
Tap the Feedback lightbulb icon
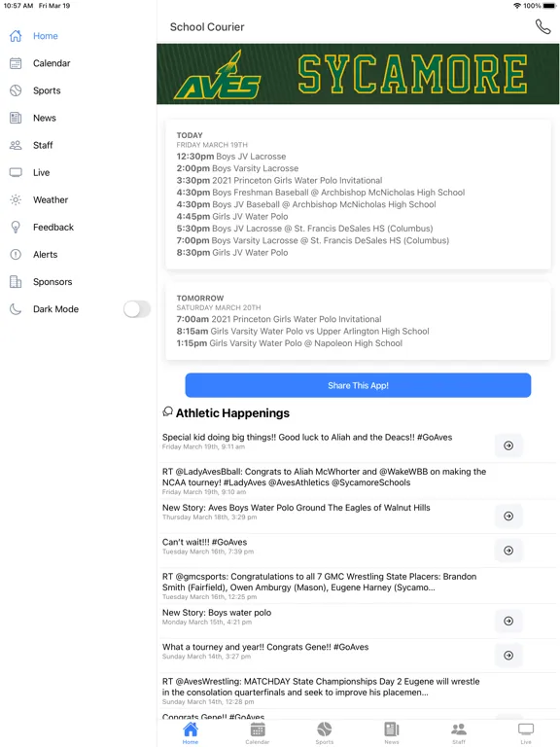tap(16, 228)
